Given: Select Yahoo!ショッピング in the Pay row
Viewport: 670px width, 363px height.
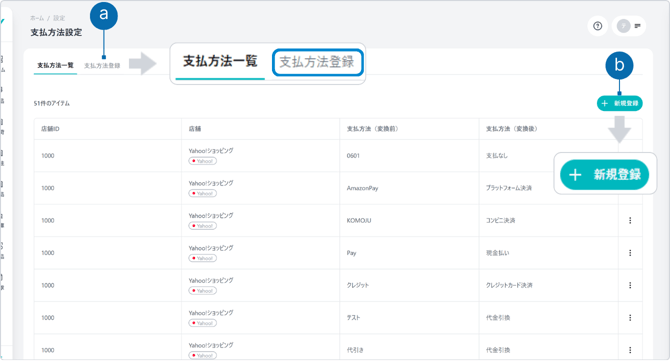Looking at the screenshot, I should [x=211, y=248].
